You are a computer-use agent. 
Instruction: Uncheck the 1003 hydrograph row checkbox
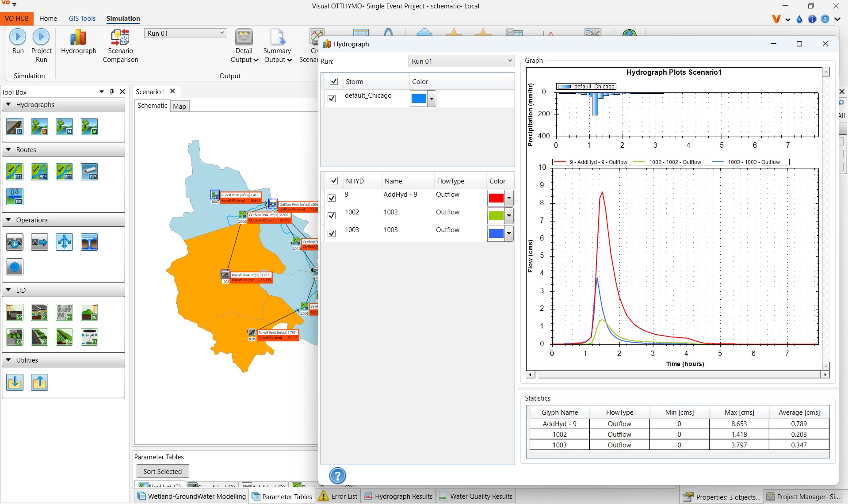[x=332, y=233]
